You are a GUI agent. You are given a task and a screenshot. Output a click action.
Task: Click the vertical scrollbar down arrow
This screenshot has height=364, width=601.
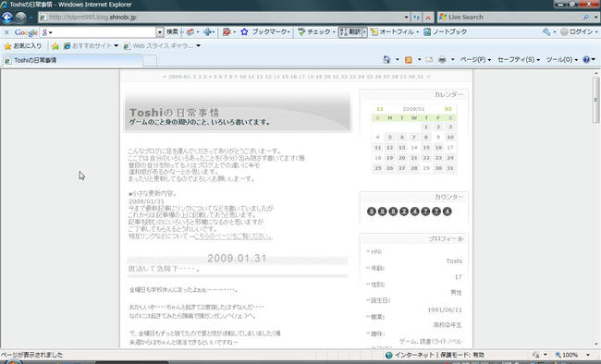point(596,344)
